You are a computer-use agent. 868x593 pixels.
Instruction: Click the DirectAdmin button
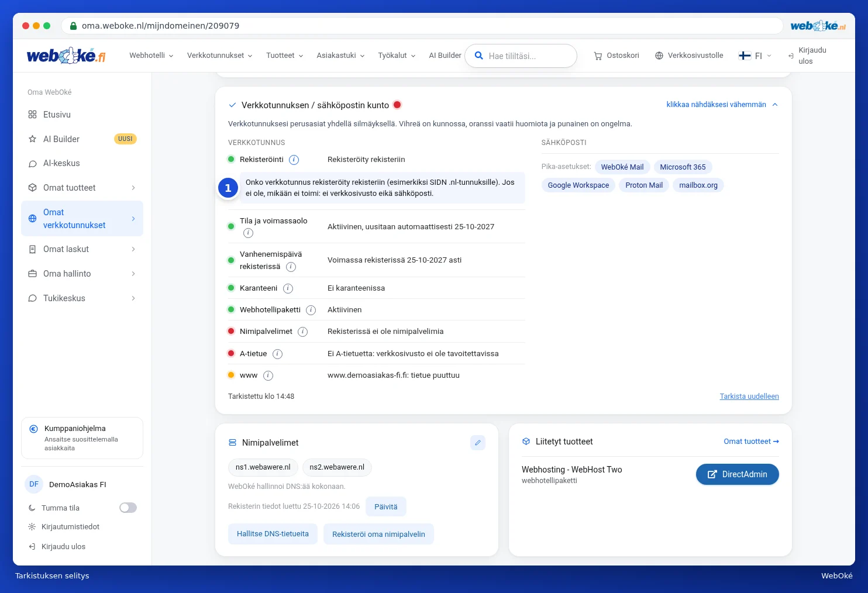point(738,474)
